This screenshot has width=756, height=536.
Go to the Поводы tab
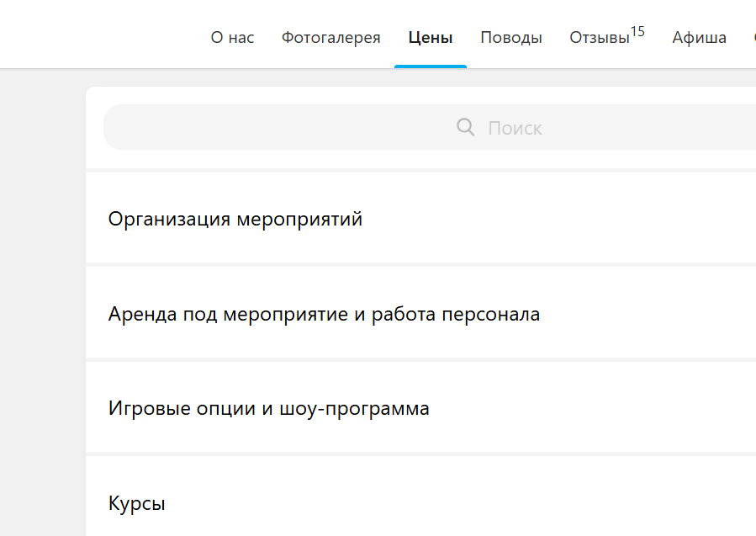[511, 38]
